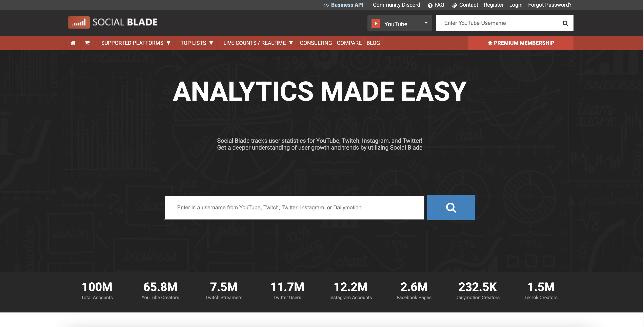This screenshot has height=327, width=644.
Task: Click the FAQ question mark icon
Action: [430, 5]
